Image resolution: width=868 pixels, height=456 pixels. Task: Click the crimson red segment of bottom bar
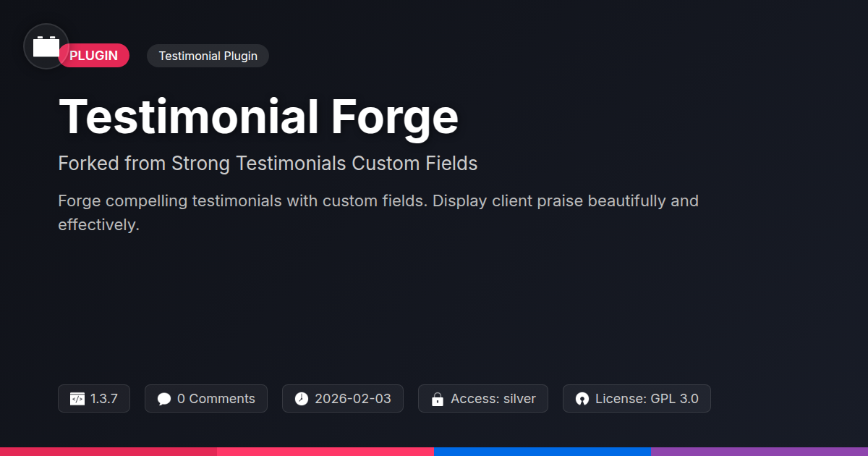click(109, 452)
